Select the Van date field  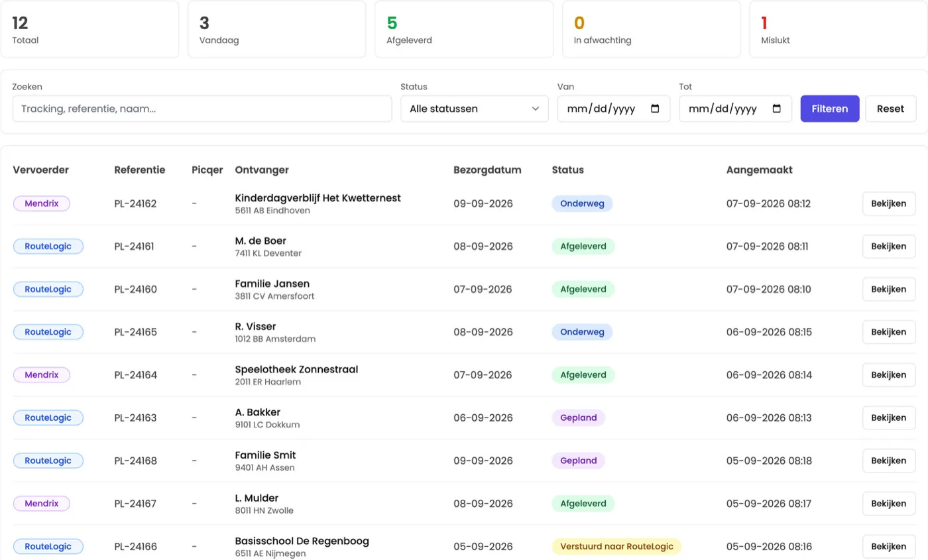[614, 109]
